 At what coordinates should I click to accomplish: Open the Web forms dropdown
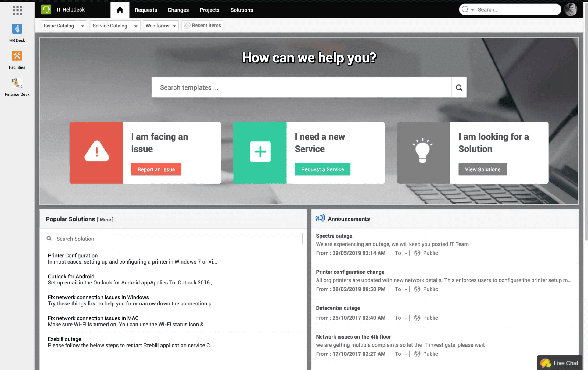coord(161,26)
